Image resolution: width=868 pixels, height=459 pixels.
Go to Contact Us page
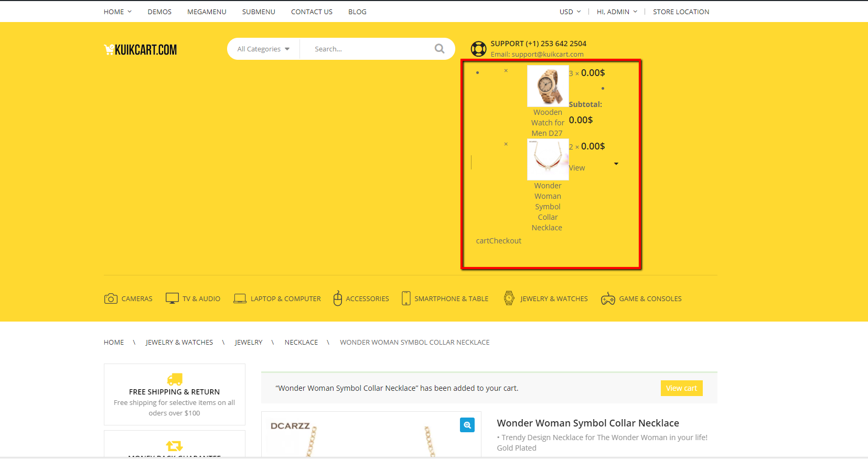pos(312,12)
